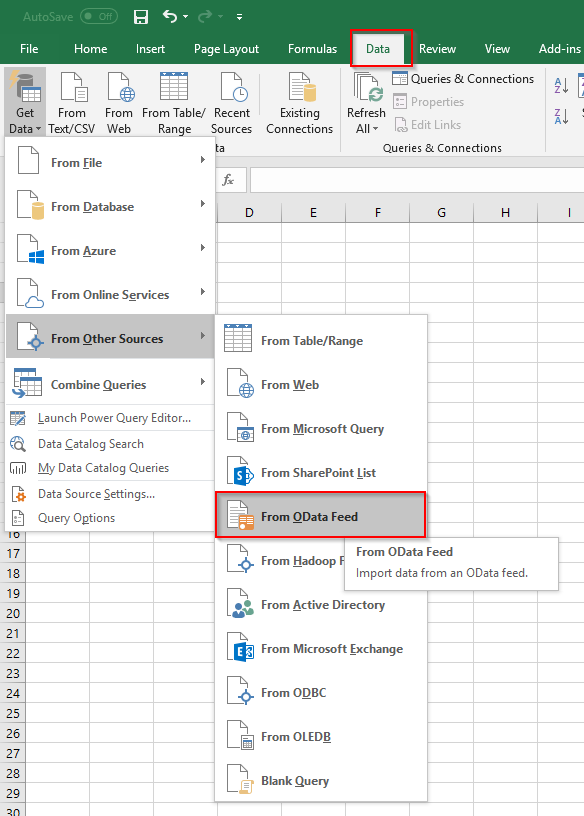Open Data Catalog Search
The height and width of the screenshot is (816, 584).
coord(110,444)
